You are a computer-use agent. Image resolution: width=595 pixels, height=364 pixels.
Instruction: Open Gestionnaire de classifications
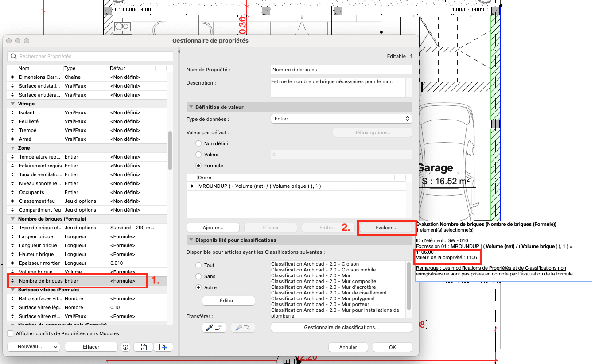(341, 327)
